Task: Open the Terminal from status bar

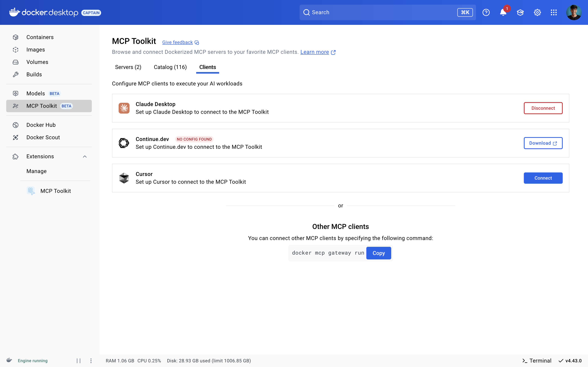Action: tap(537, 361)
